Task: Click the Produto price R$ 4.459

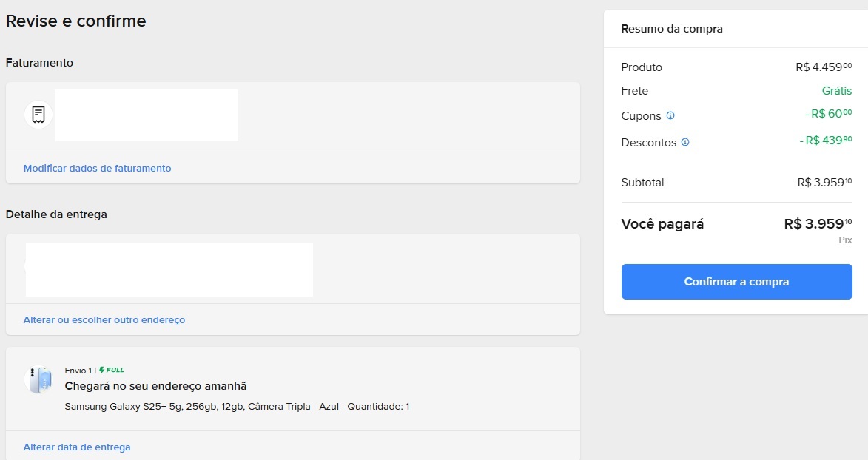Action: 823,67
